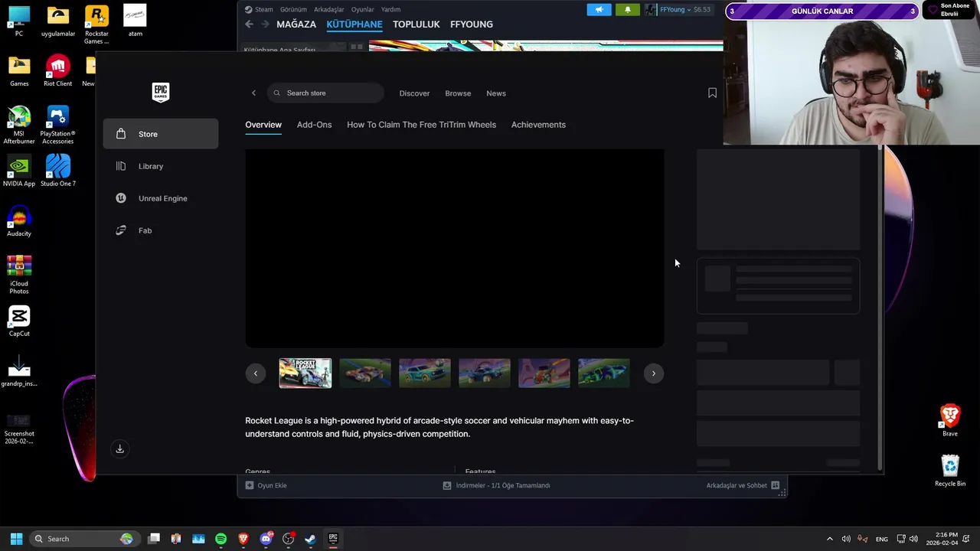Open İndirmeler downloads status in Steam
This screenshot has width=980, height=551.
pos(496,485)
